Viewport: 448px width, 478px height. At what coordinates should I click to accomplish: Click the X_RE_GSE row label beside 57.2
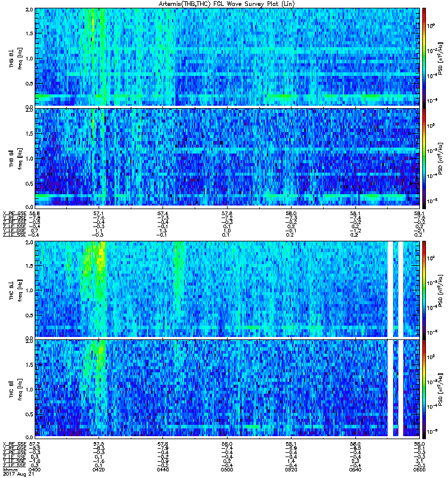tap(14, 444)
